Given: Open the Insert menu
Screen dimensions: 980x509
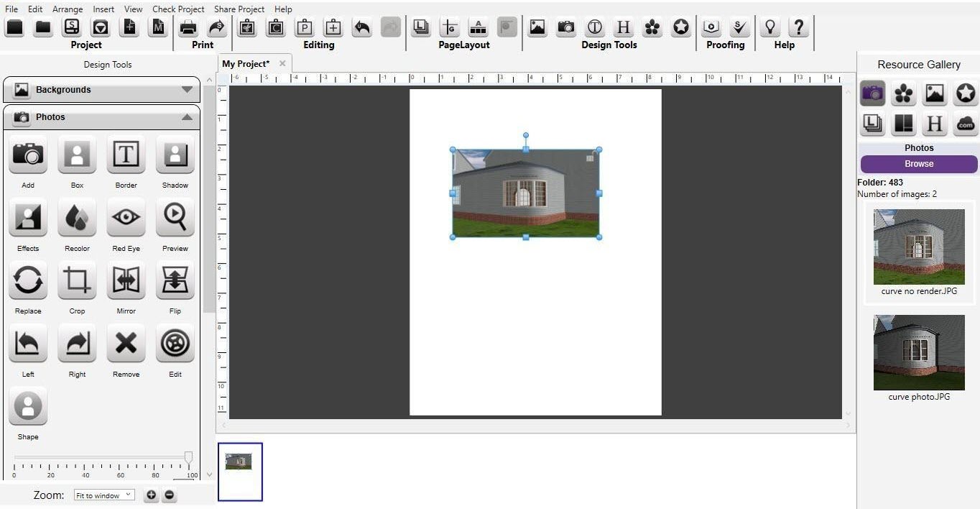Looking at the screenshot, I should pyautogui.click(x=103, y=9).
